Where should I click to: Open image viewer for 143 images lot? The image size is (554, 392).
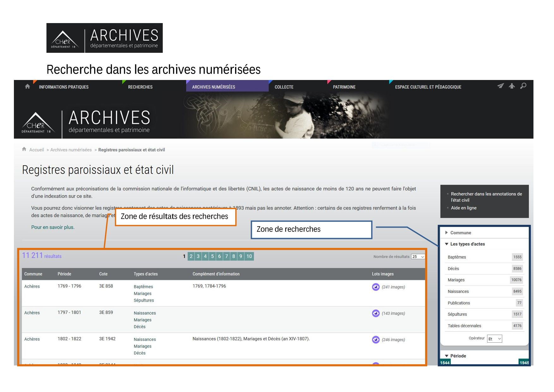point(375,313)
